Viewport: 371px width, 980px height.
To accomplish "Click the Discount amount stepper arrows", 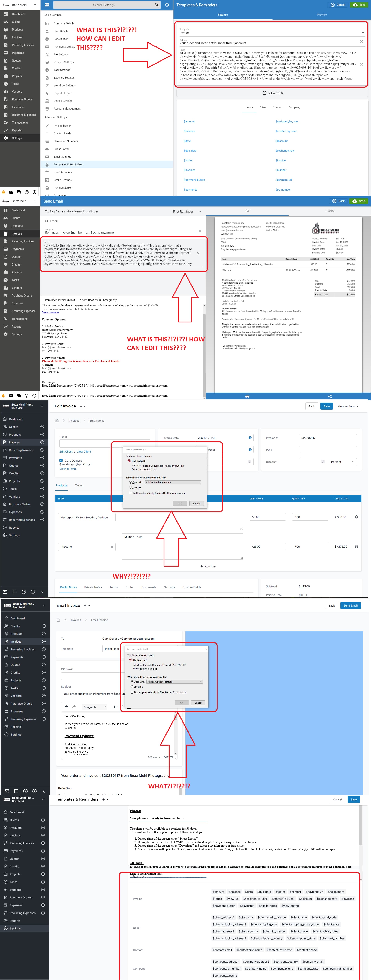I will (x=323, y=462).
